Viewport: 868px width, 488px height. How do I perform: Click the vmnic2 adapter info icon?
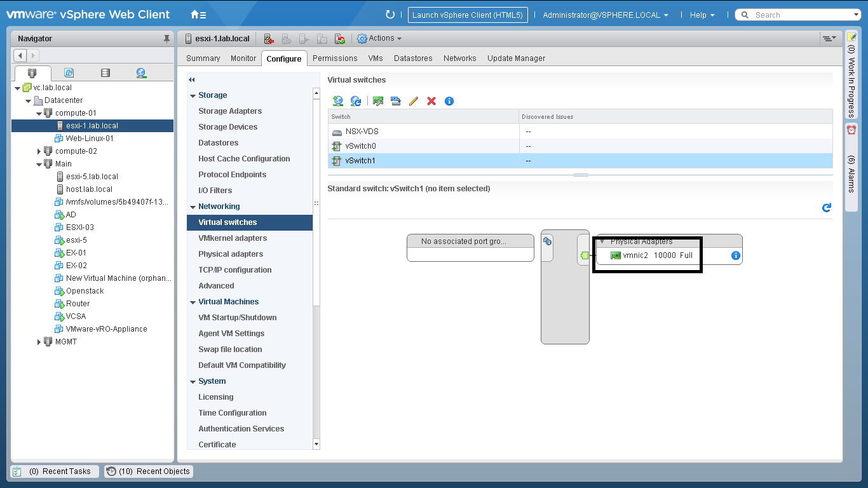[735, 255]
